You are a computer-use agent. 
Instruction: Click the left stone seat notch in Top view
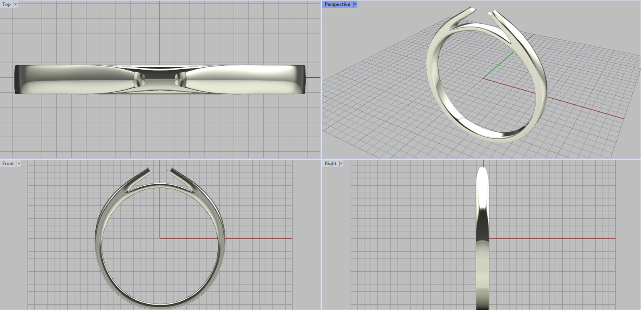coord(139,79)
